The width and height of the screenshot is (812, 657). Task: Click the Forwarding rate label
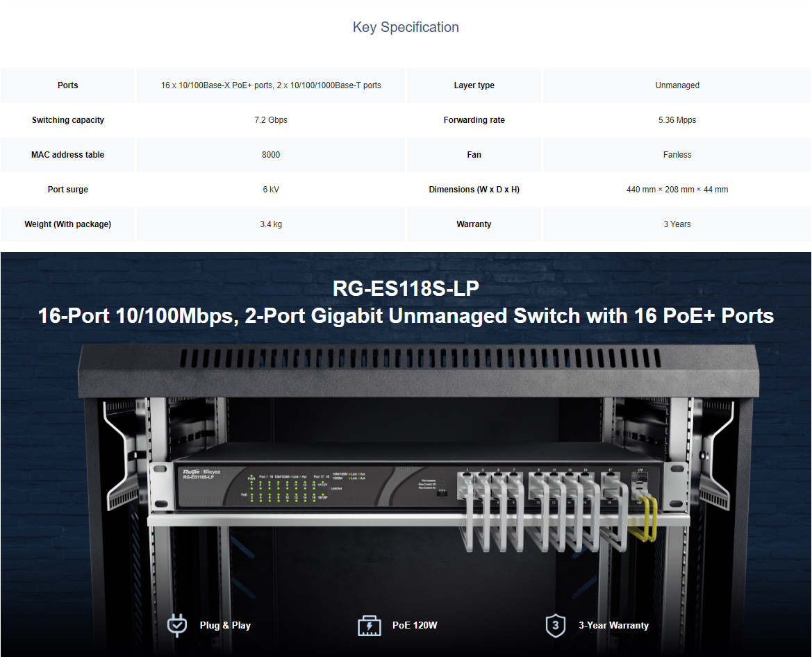click(474, 120)
